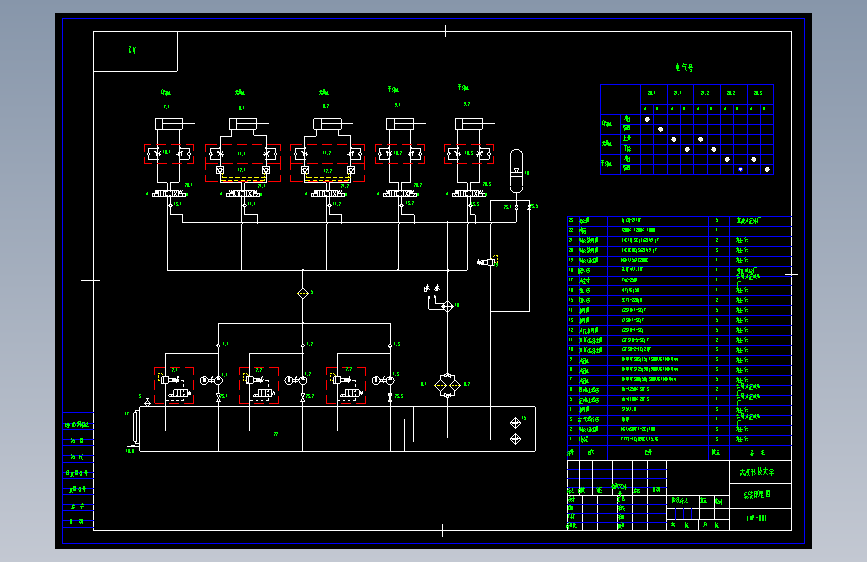Click the white dot in solenoid table's first row
This screenshot has width=867, height=562.
tap(647, 119)
